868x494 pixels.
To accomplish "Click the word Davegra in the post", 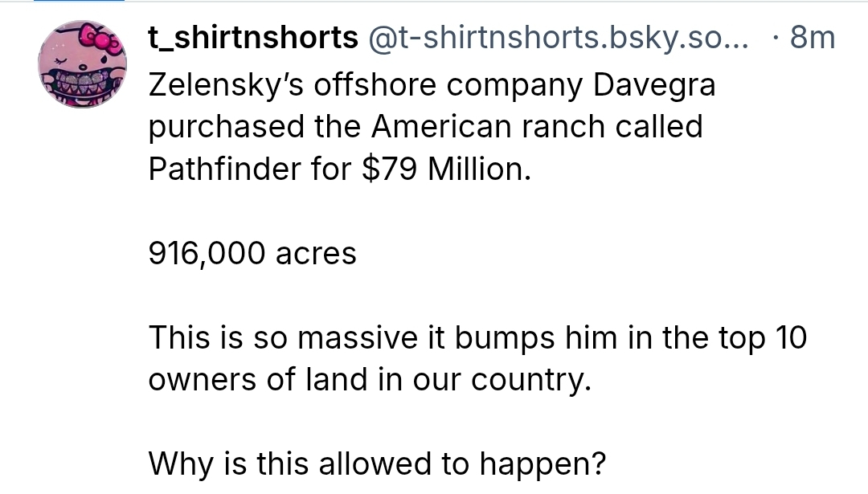I will click(x=653, y=84).
